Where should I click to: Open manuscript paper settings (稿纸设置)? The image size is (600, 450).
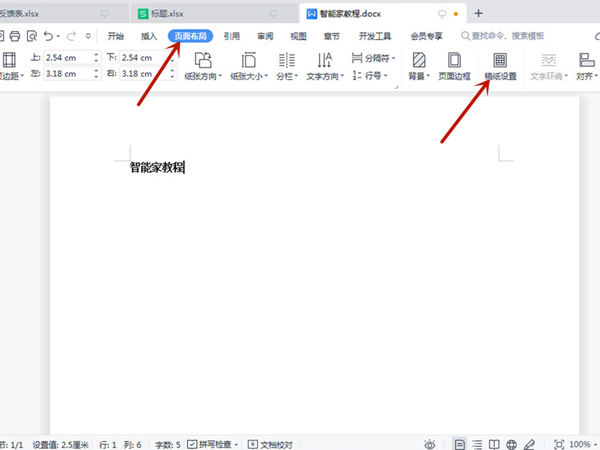coord(499,60)
